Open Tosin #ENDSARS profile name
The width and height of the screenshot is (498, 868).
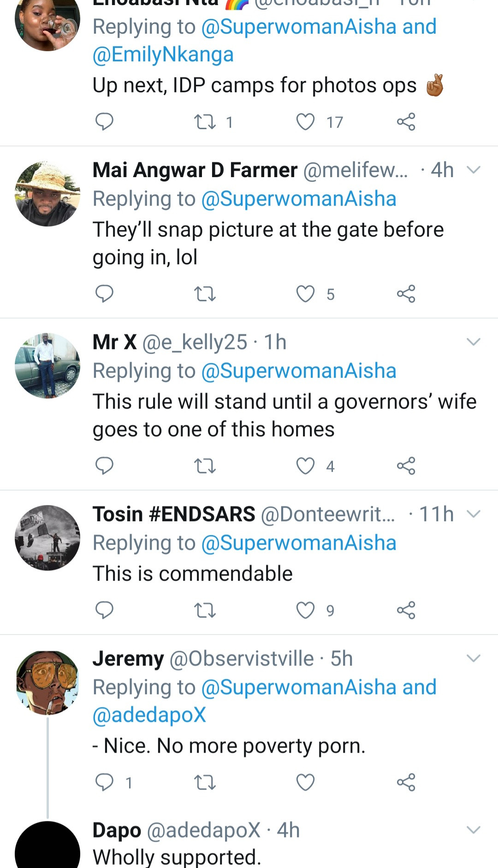[x=174, y=514]
